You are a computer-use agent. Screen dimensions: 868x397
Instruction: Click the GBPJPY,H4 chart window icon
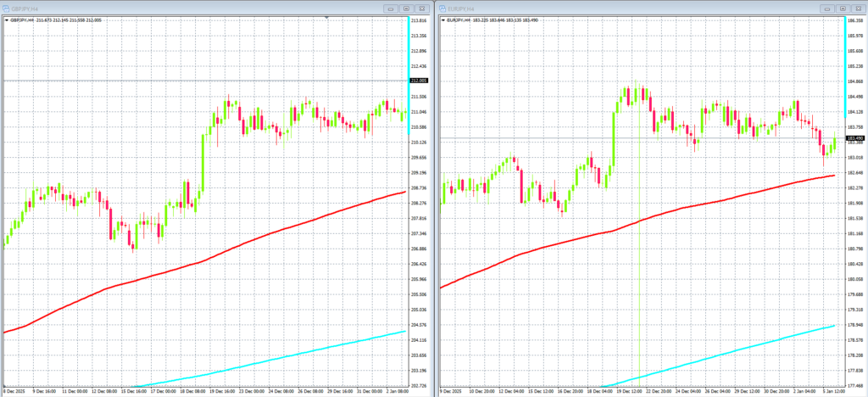coord(5,7)
